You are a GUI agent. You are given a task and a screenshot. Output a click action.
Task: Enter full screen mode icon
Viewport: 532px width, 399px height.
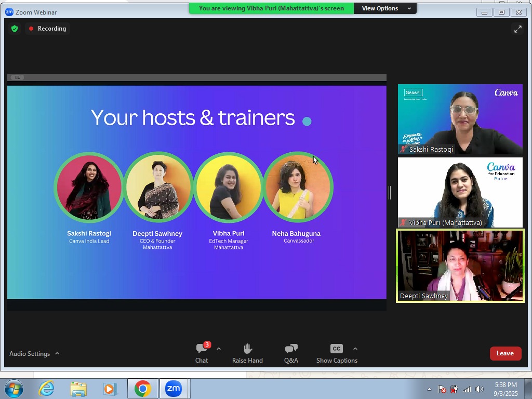click(518, 29)
